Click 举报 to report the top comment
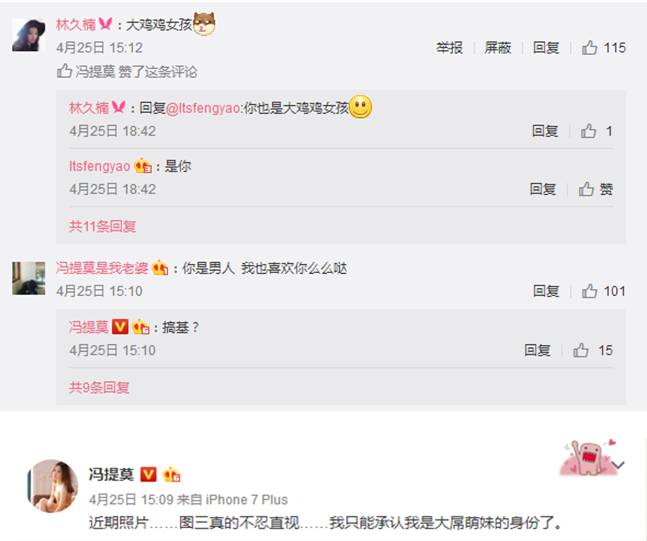Screen dimensions: 647x541 pyautogui.click(x=449, y=48)
